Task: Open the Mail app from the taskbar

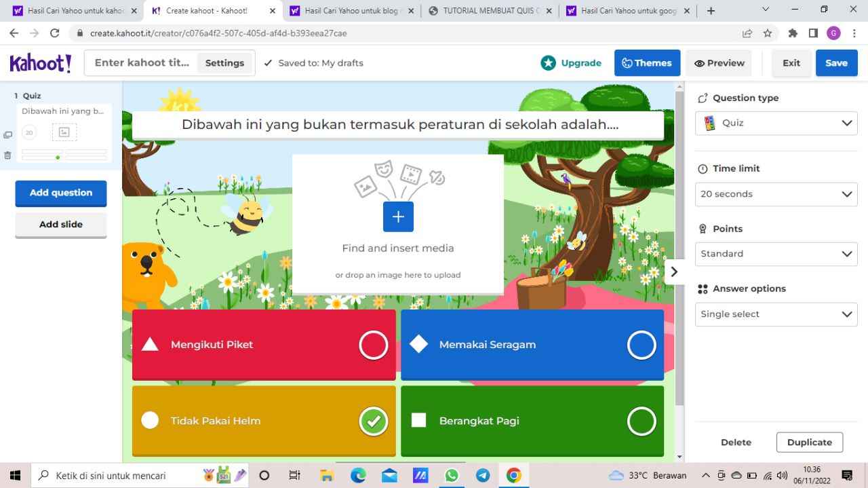Action: (x=389, y=476)
